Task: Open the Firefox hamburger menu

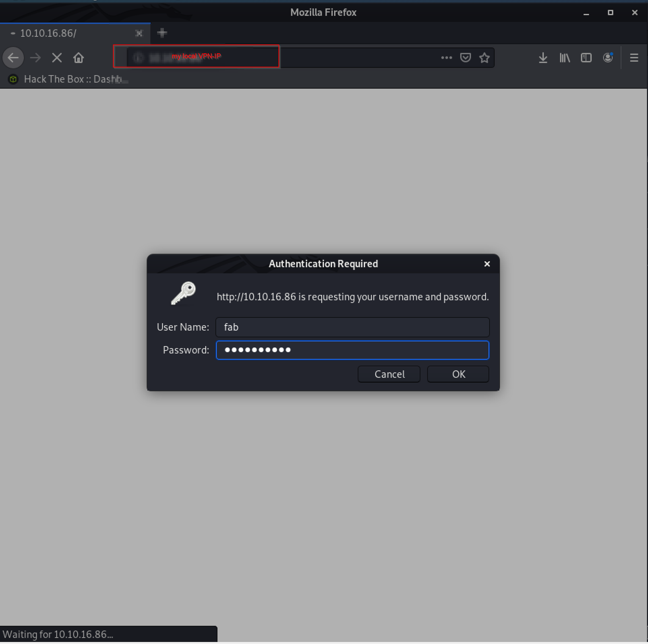Action: [634, 58]
